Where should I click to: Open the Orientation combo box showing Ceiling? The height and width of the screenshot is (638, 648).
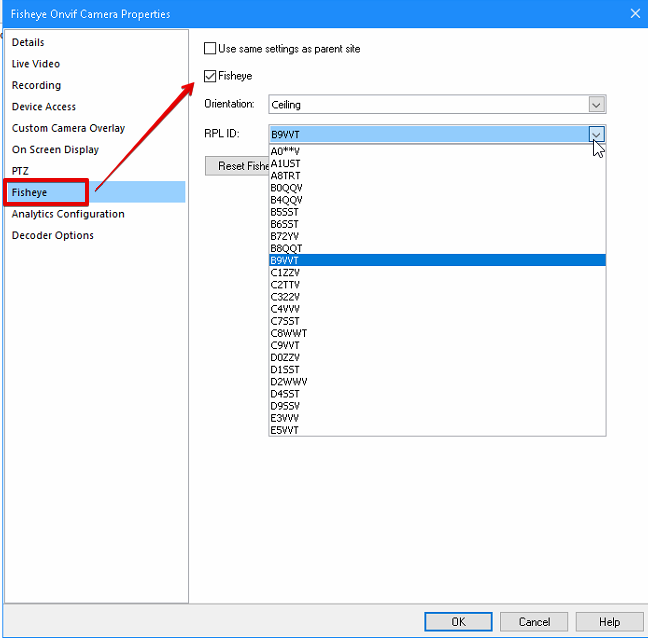437,105
